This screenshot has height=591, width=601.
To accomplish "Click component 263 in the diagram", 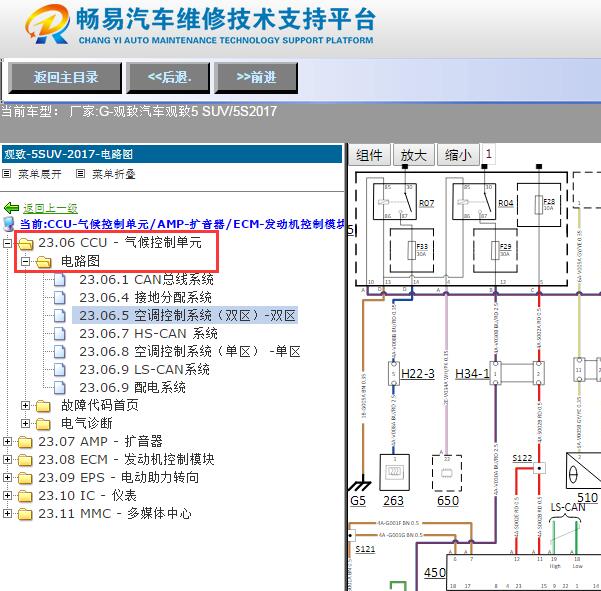I will click(x=394, y=473).
